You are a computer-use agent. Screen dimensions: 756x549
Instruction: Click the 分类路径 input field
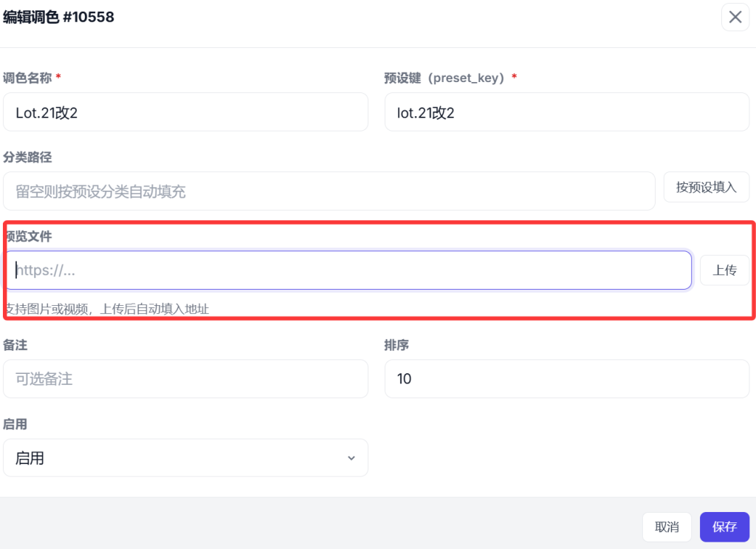coord(329,191)
